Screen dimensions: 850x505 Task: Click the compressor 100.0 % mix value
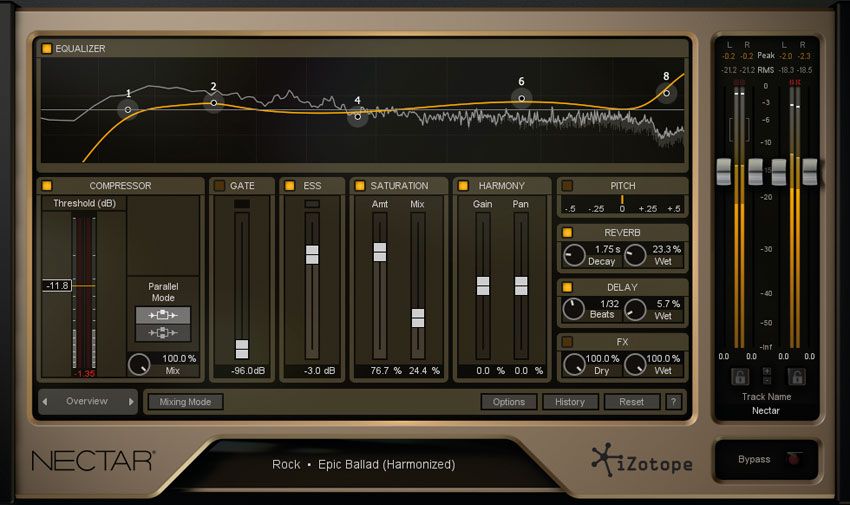[x=179, y=359]
